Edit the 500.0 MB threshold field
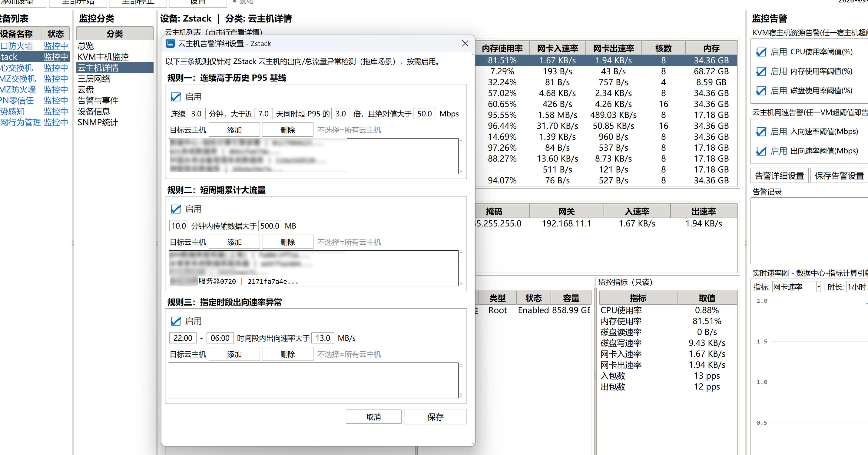This screenshot has width=868, height=455. (270, 226)
